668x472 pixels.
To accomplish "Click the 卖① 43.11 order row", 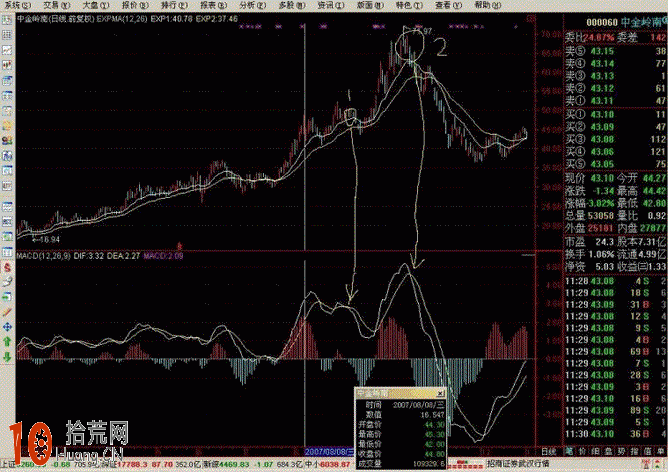I will 616,101.
